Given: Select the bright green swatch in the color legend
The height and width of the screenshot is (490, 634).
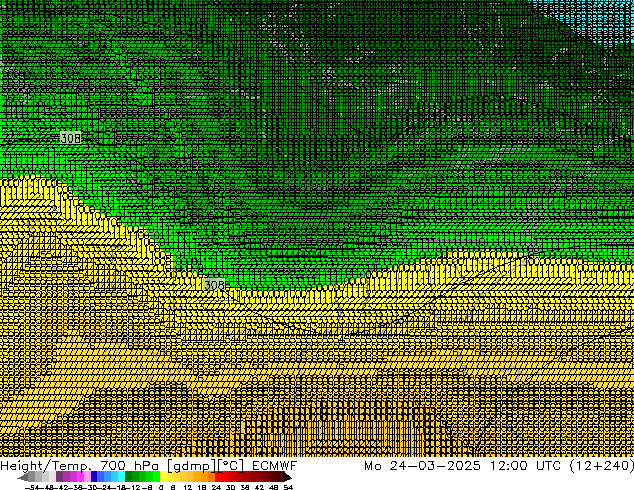Looking at the screenshot, I should coord(156,476).
